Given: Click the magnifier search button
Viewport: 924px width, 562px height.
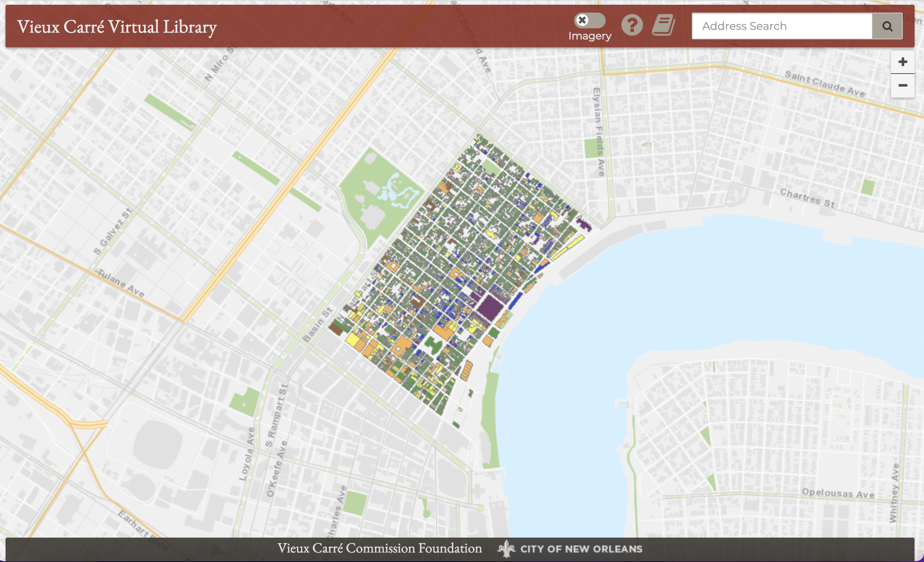Looking at the screenshot, I should click(x=887, y=26).
